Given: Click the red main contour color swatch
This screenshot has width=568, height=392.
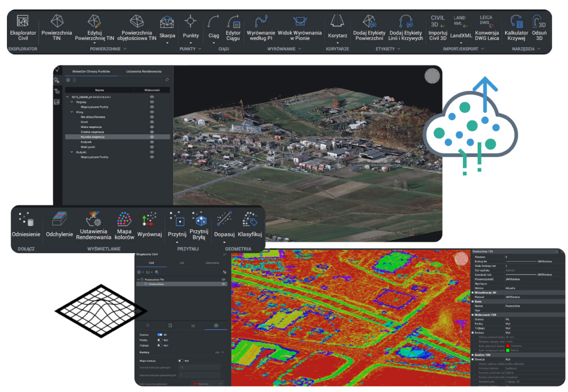Looking at the screenshot, I should pyautogui.click(x=195, y=383).
